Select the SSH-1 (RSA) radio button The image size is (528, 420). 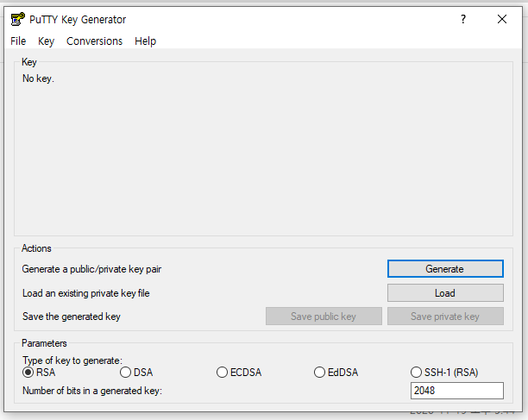pyautogui.click(x=416, y=373)
